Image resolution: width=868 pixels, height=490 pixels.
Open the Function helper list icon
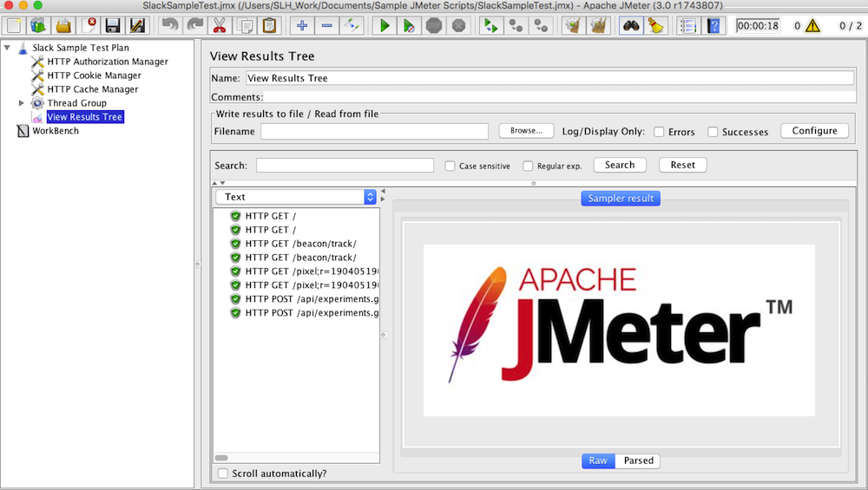688,25
